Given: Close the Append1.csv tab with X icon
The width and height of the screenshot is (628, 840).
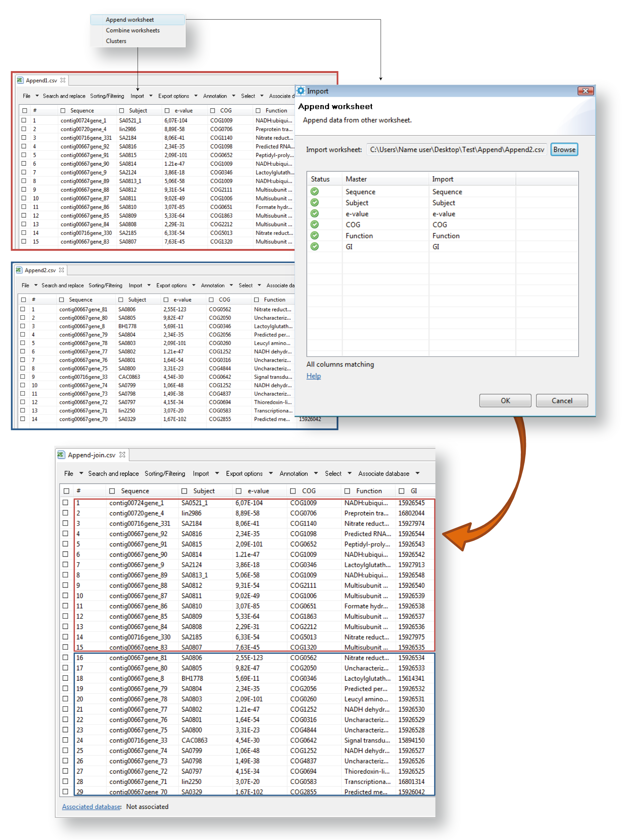Looking at the screenshot, I should tap(63, 80).
